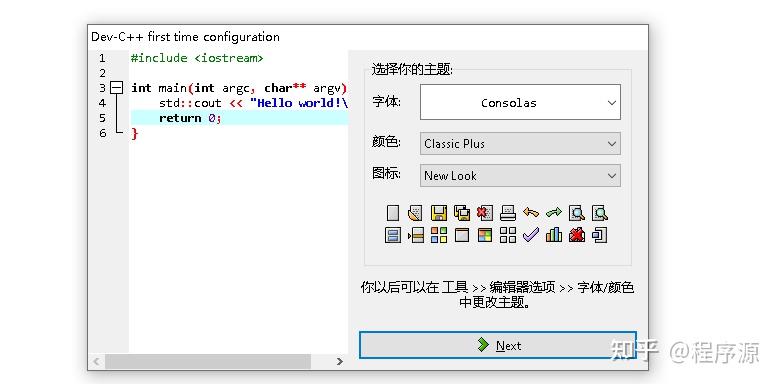
Task: Click the Redo green arrow icon
Action: tap(553, 213)
